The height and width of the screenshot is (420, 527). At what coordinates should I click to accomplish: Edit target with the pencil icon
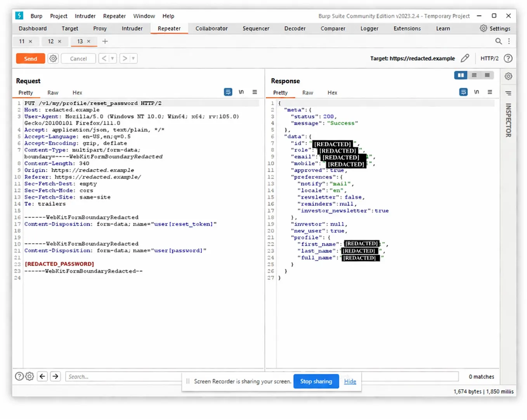click(465, 58)
